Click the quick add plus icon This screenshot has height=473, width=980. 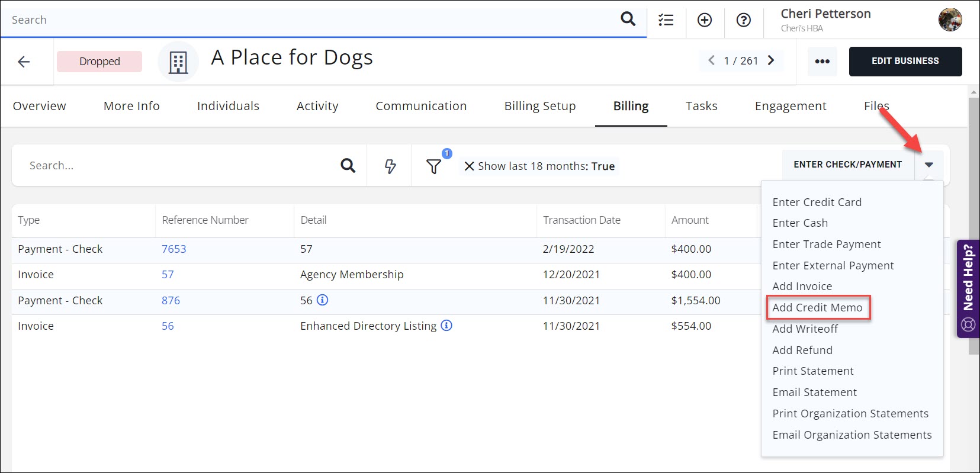click(705, 20)
